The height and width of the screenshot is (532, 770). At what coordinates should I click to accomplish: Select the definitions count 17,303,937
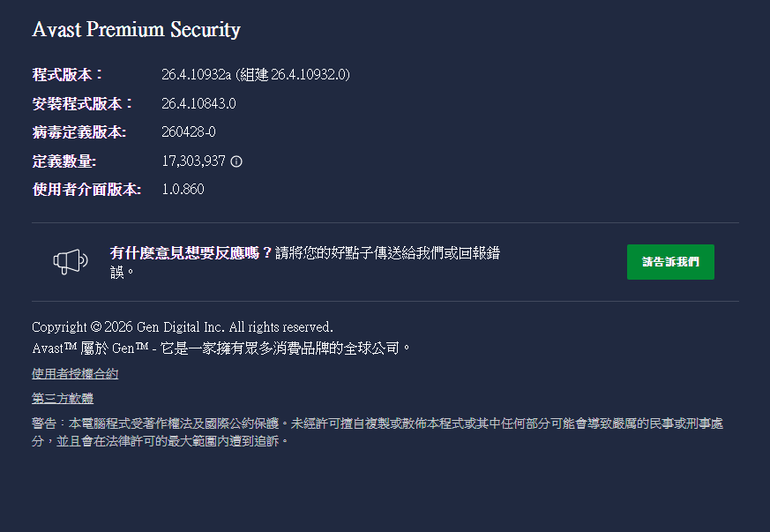coord(193,161)
